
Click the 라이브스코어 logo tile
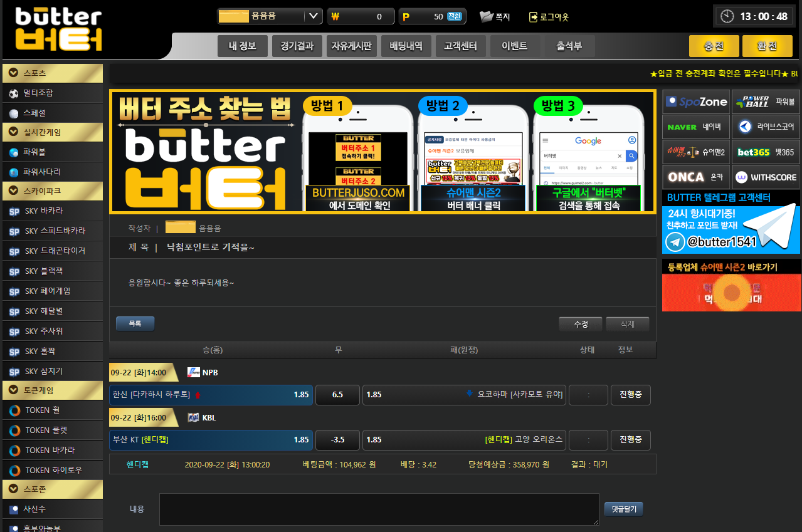pyautogui.click(x=766, y=127)
